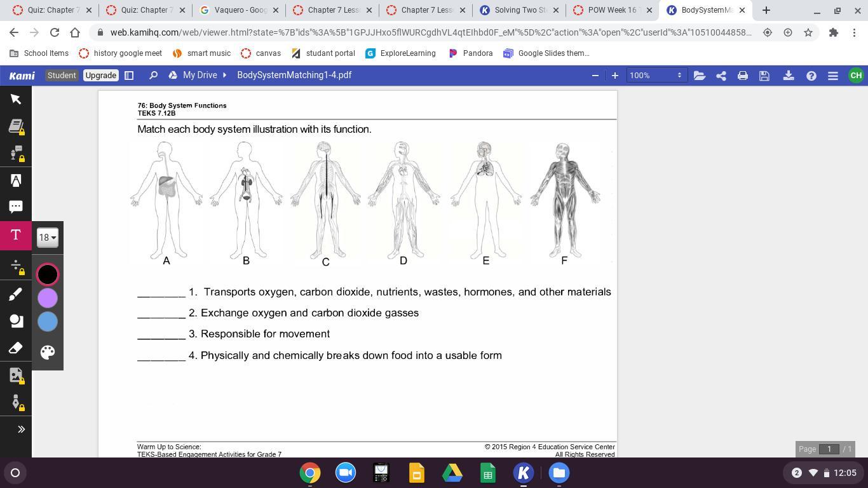Click the Upgrade button
868x488 pixels.
pos(100,75)
